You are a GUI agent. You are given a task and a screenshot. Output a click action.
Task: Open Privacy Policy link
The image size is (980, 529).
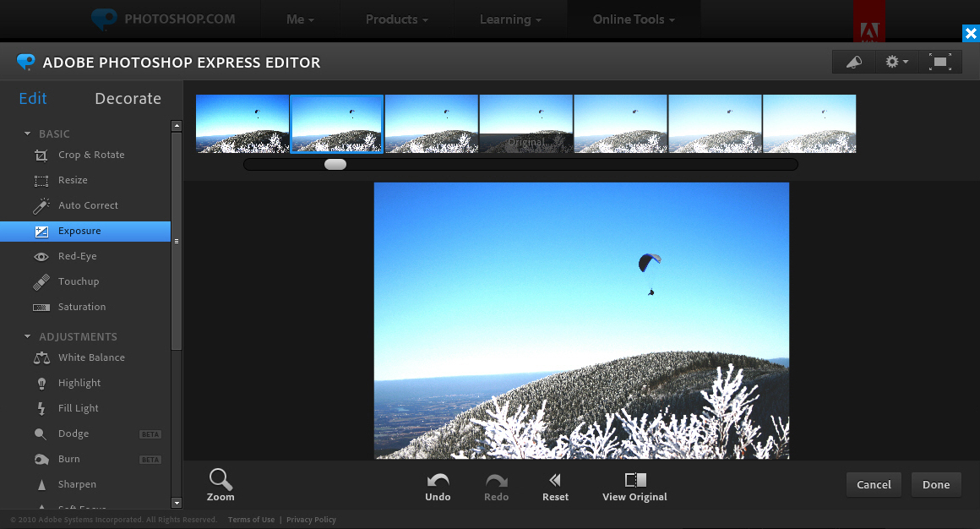coord(311,520)
